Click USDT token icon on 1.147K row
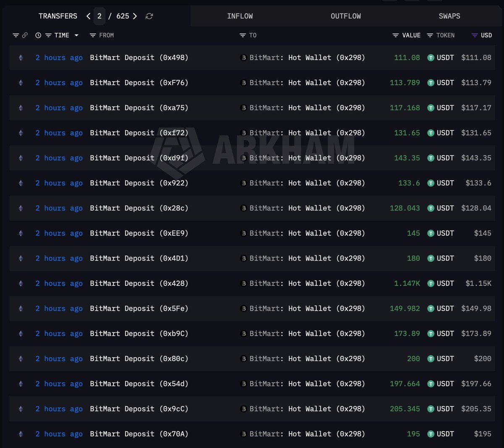The height and width of the screenshot is (448, 504). click(x=430, y=284)
